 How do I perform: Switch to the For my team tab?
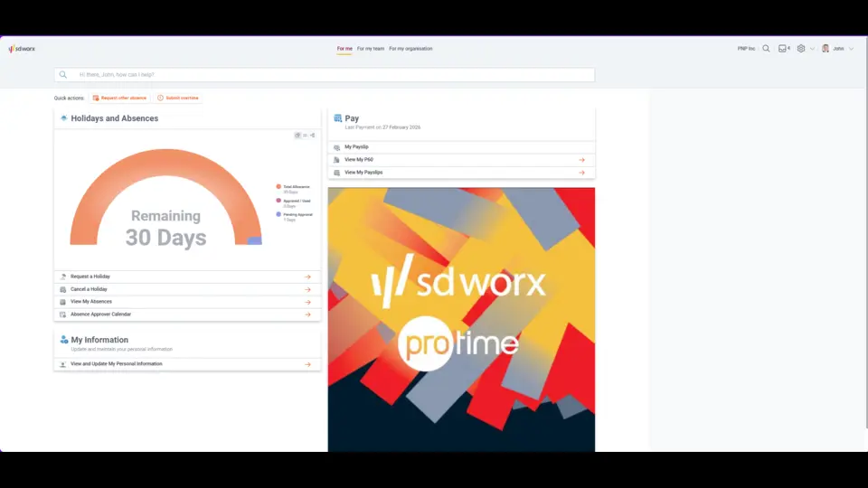371,49
